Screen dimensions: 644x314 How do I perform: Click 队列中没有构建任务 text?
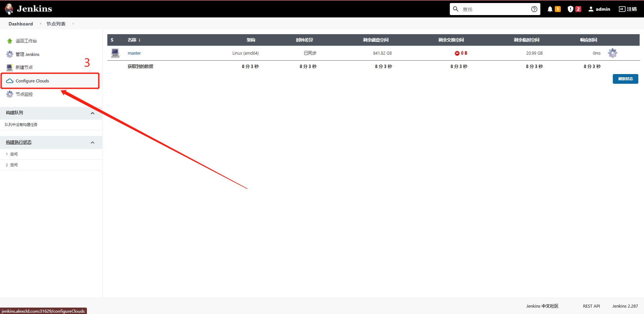(x=21, y=125)
